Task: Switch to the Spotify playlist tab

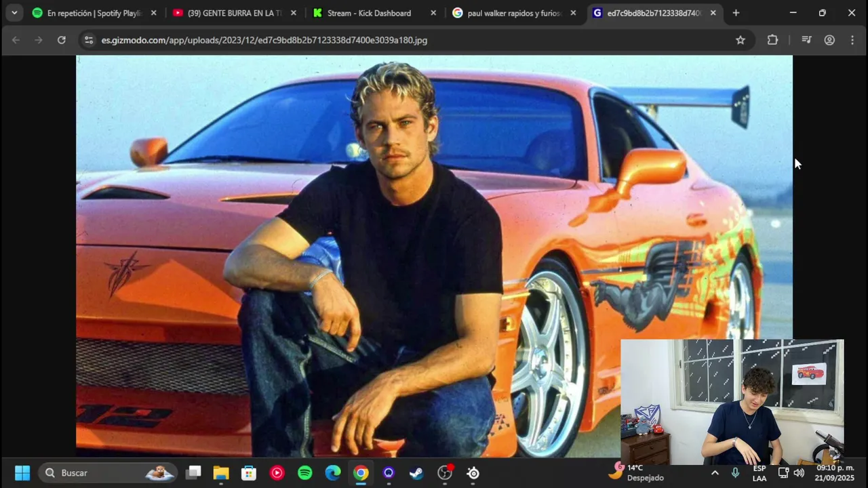Action: click(95, 13)
